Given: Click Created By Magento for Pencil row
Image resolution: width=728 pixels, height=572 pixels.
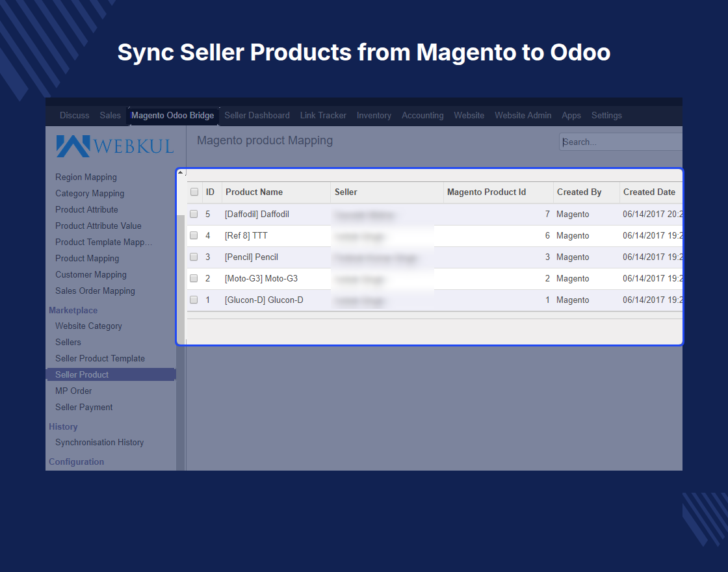Looking at the screenshot, I should pos(573,257).
